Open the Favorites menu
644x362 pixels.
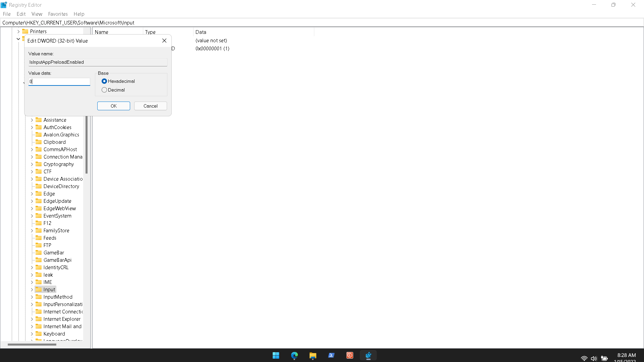tap(58, 14)
